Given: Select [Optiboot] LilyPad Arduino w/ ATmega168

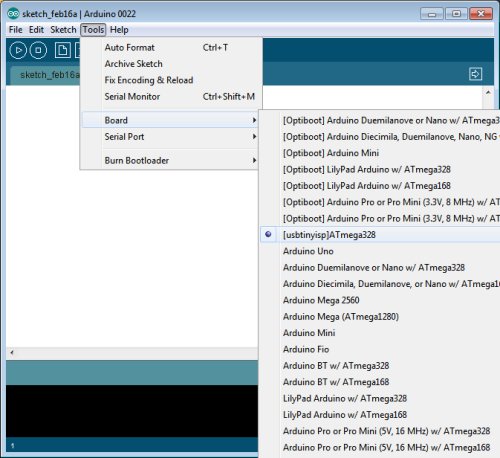Looking at the screenshot, I should tap(380, 186).
